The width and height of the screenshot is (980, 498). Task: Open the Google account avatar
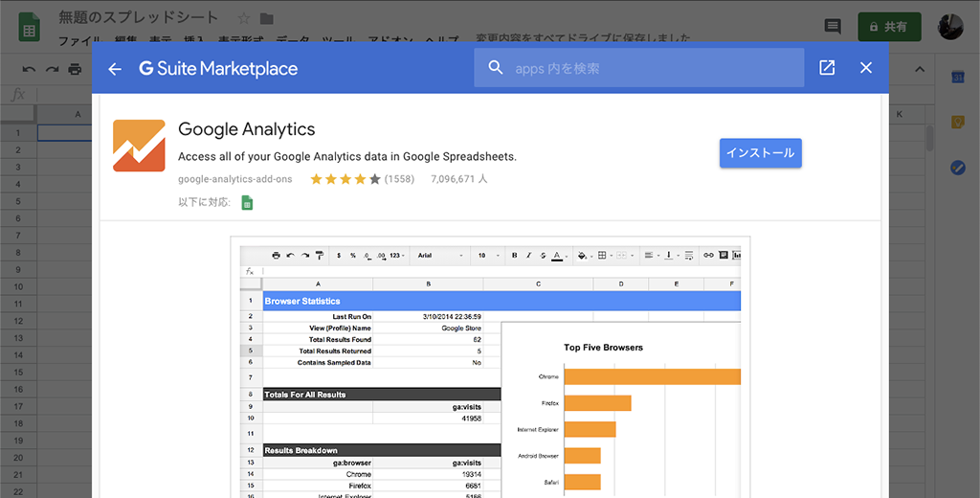[x=950, y=26]
